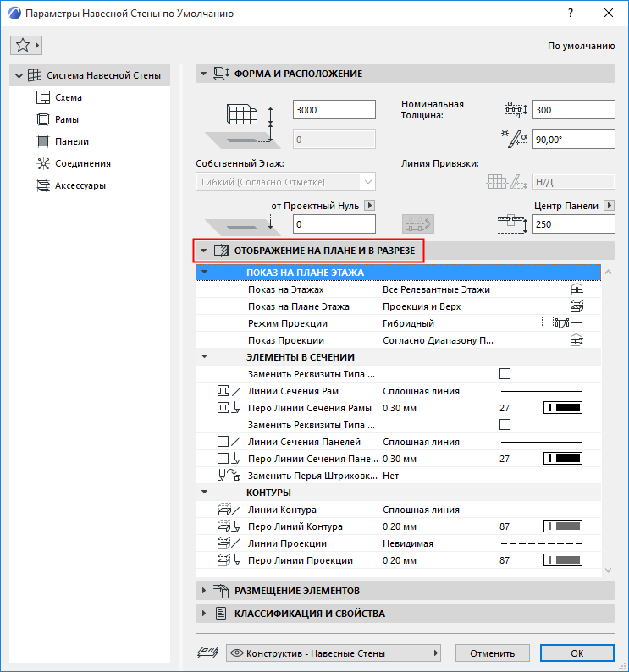
Task: Collapse ПОКАЗ НА ПЛАНЕ ЭТАЖА group
Action: coord(205,273)
